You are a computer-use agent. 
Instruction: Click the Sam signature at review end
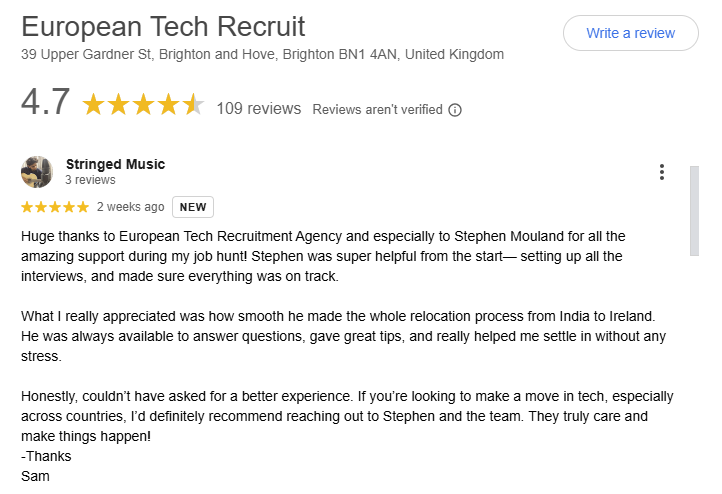tap(35, 477)
